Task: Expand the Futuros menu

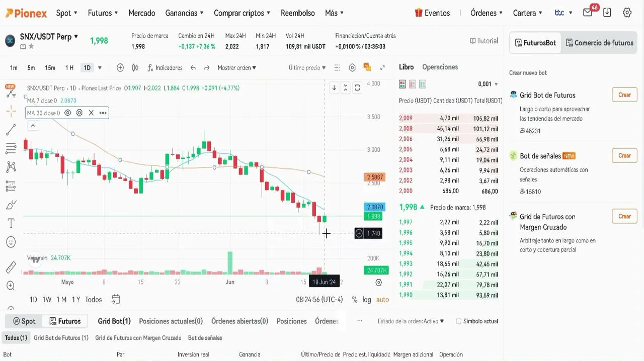Action: tap(103, 13)
